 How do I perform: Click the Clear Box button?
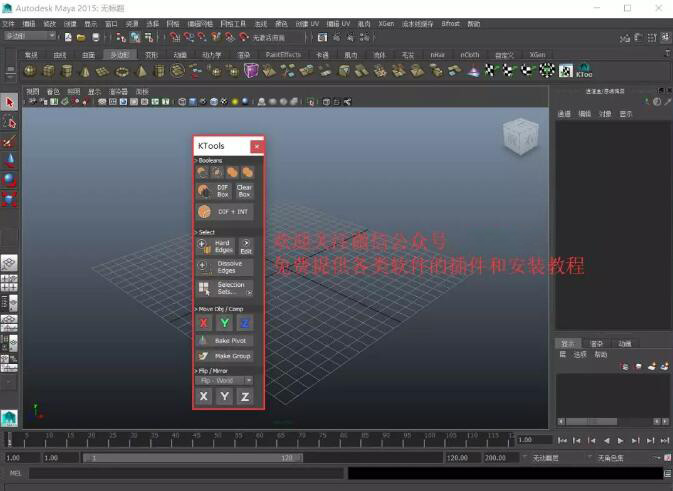click(x=244, y=191)
